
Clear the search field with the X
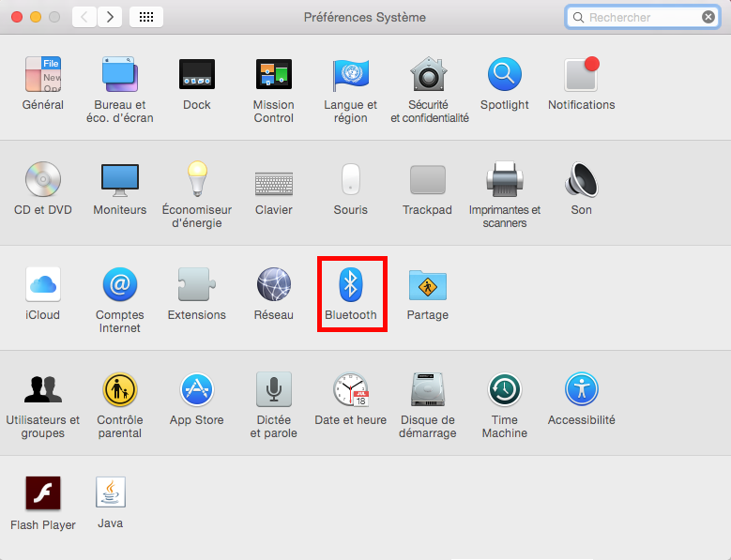coord(708,17)
